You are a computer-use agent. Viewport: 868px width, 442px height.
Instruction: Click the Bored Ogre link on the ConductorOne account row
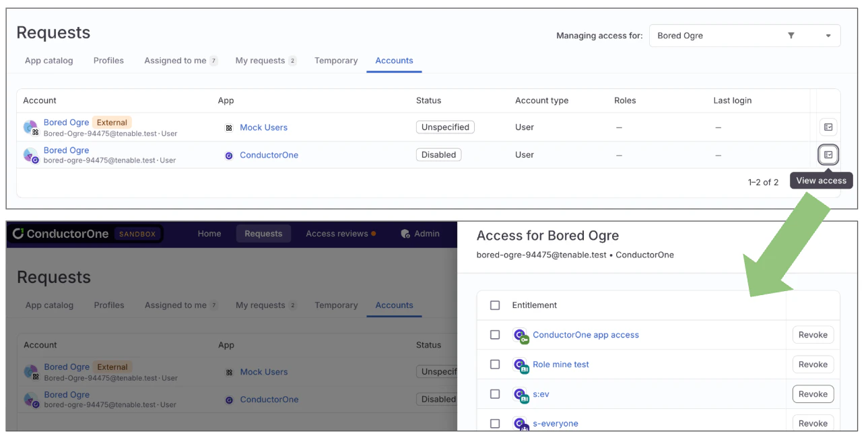pyautogui.click(x=66, y=150)
